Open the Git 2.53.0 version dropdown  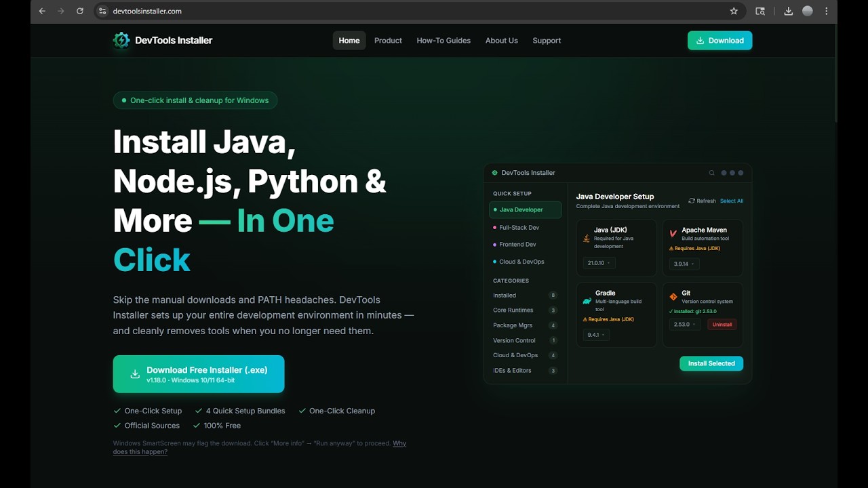pos(685,325)
